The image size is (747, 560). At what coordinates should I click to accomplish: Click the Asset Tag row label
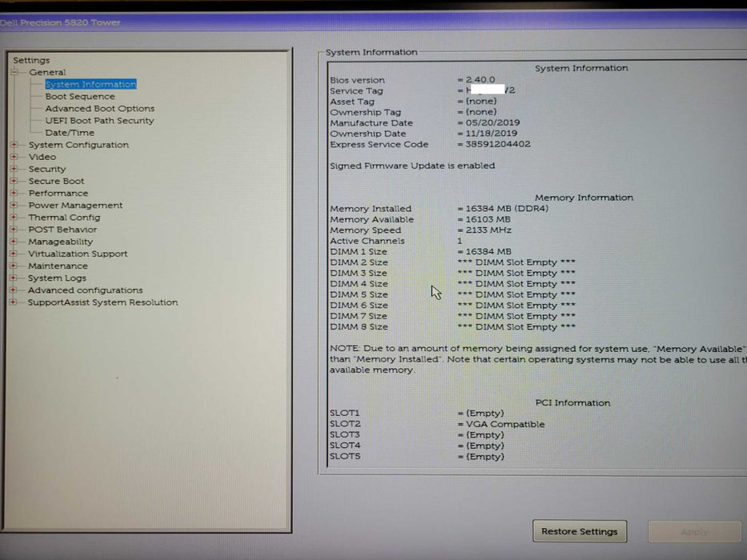pos(352,102)
